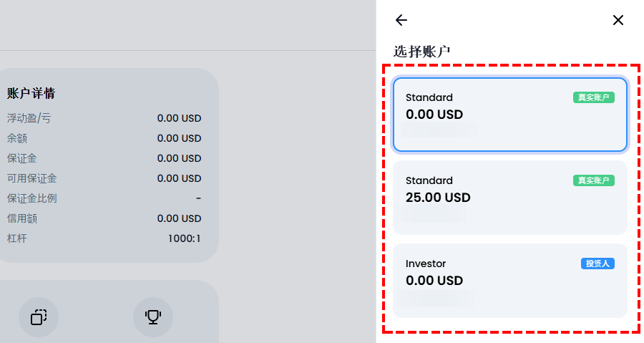
Task: Click the 可用保证金 row label
Action: (x=31, y=178)
